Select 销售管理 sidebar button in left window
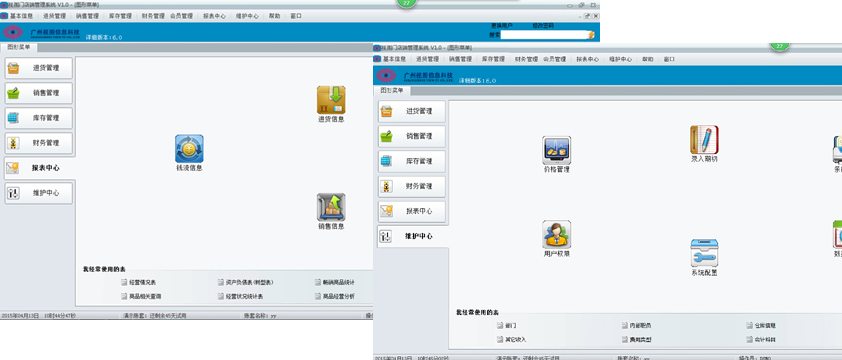842x360 pixels. [x=39, y=93]
